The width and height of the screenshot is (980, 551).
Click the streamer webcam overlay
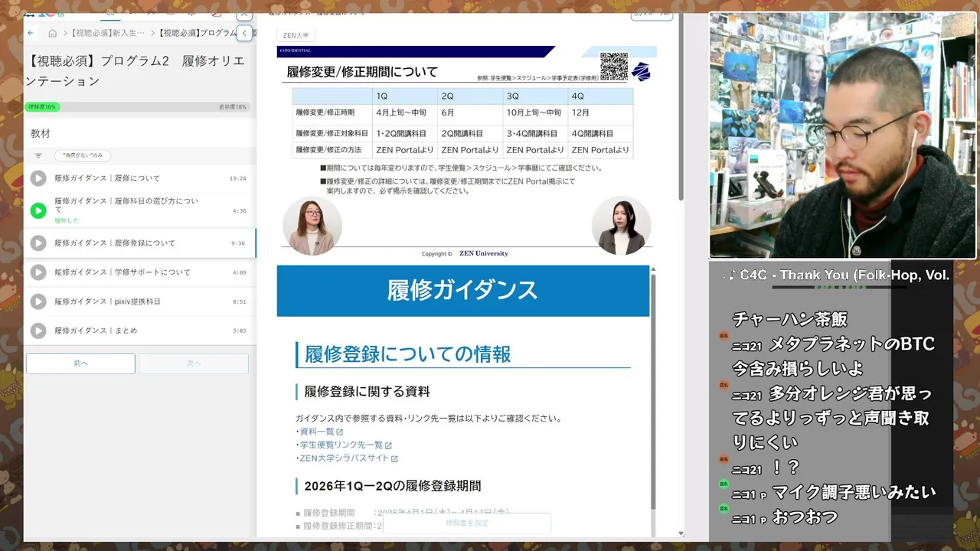(x=843, y=135)
